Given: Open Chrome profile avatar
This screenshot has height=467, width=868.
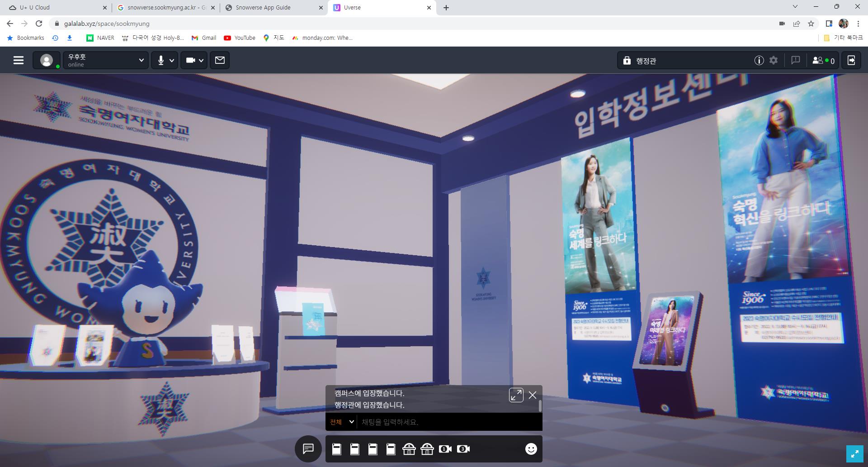Looking at the screenshot, I should 843,24.
